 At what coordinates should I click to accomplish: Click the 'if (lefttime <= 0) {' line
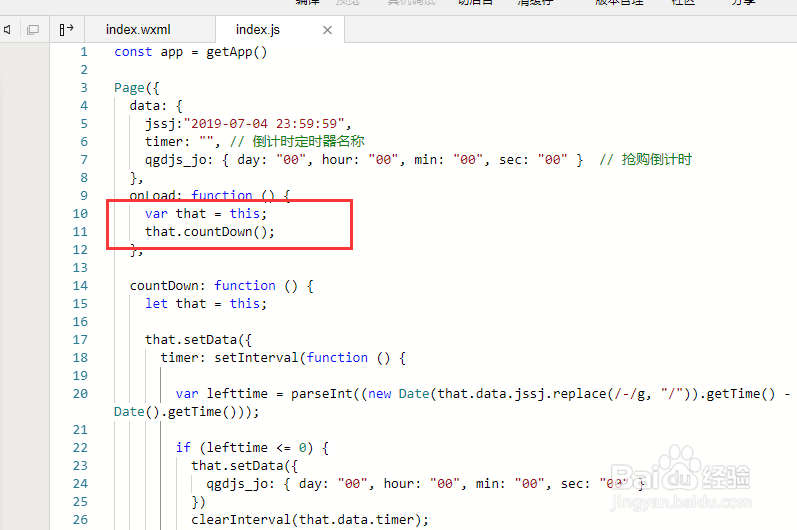[252, 448]
